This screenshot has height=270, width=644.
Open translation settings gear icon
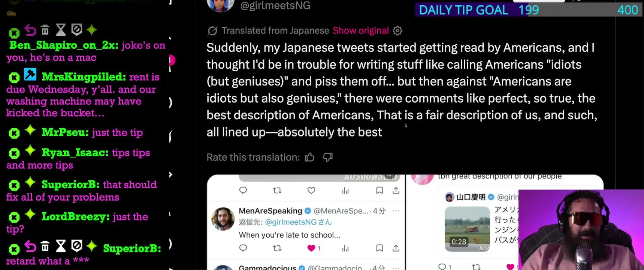click(397, 31)
